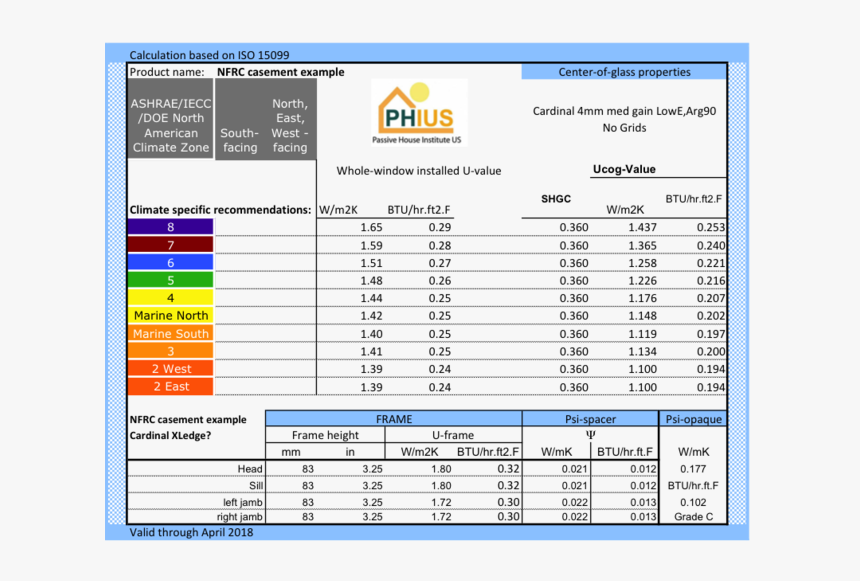Screen dimensions: 860x581
Task: Select the ASHRAE/IECC climate zone header cell
Action: pos(171,125)
